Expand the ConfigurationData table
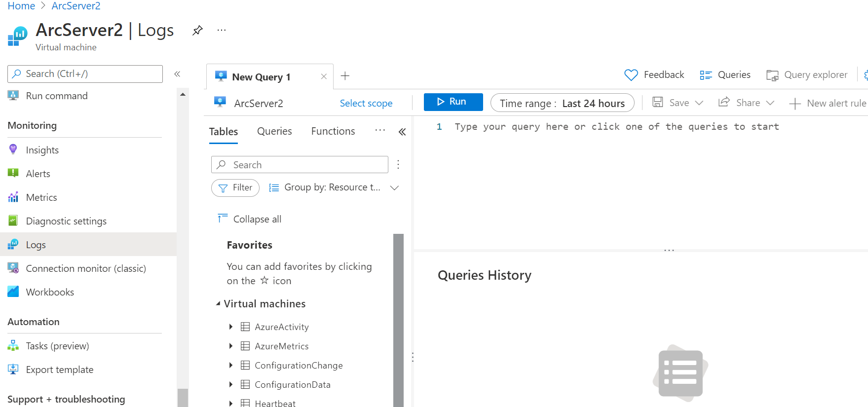868x407 pixels. click(230, 384)
